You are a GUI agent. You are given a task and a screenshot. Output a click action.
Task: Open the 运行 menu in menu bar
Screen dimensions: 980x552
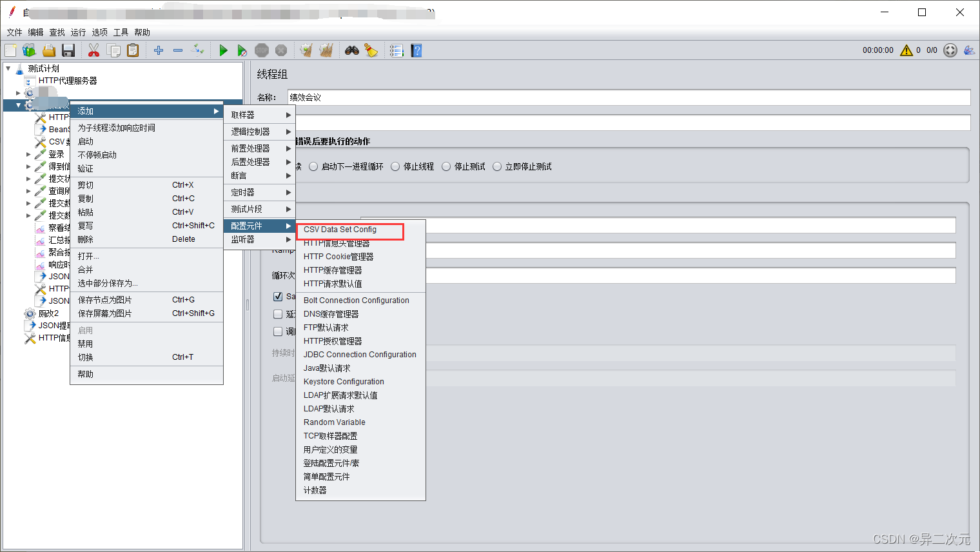coord(78,32)
